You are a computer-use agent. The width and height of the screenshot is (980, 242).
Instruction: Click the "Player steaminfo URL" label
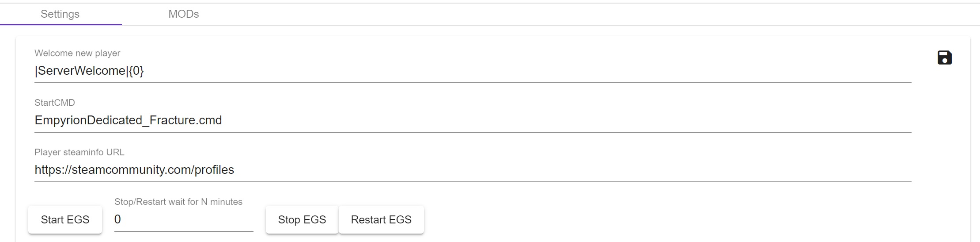(79, 152)
